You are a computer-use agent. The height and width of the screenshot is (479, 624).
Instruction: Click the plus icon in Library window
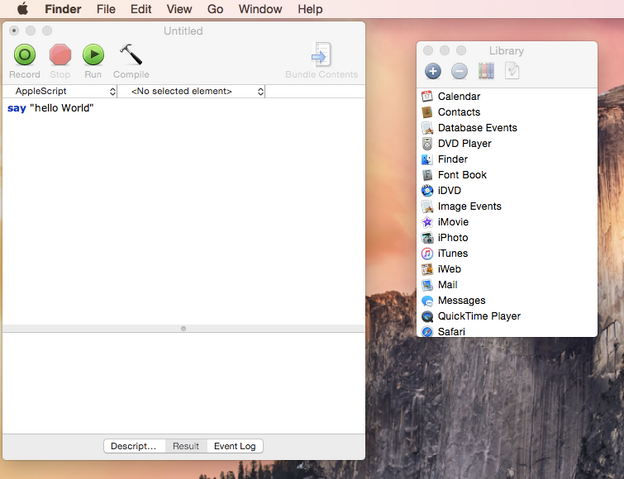[x=433, y=71]
